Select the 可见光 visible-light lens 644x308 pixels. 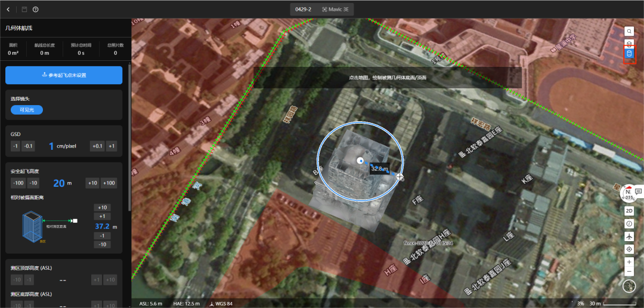pyautogui.click(x=27, y=110)
